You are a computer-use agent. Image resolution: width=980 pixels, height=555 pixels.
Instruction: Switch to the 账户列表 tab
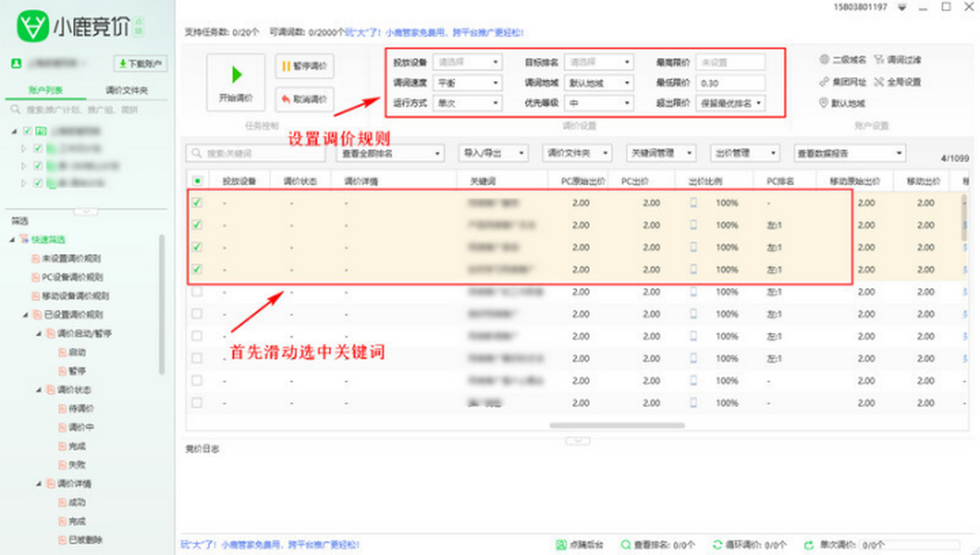46,90
